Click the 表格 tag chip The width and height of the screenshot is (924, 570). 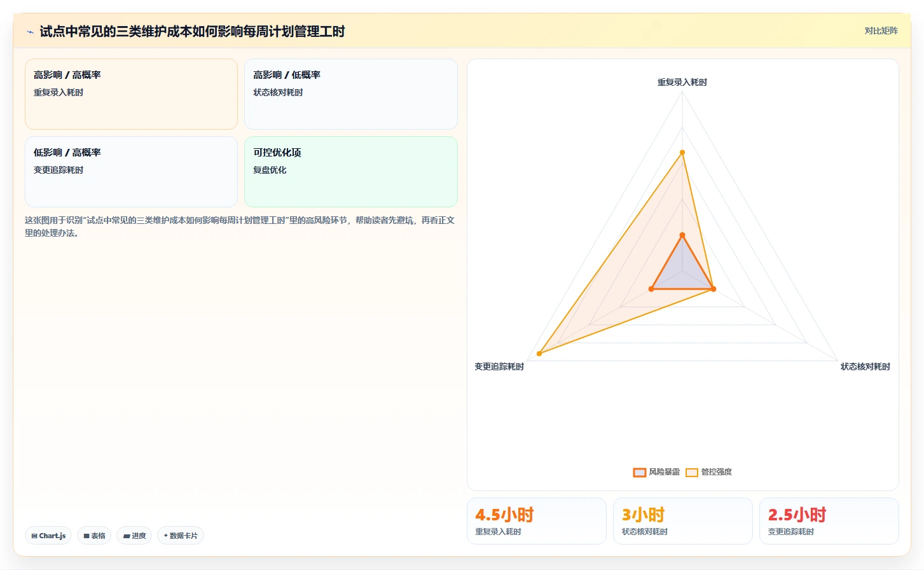click(94, 536)
